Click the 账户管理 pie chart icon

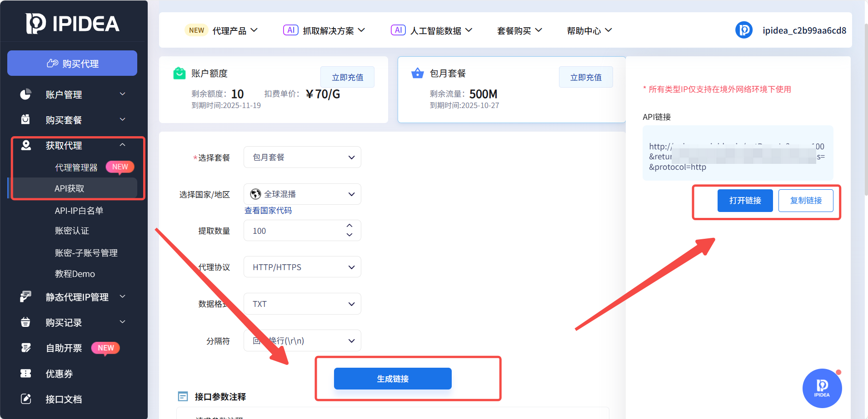coord(25,94)
